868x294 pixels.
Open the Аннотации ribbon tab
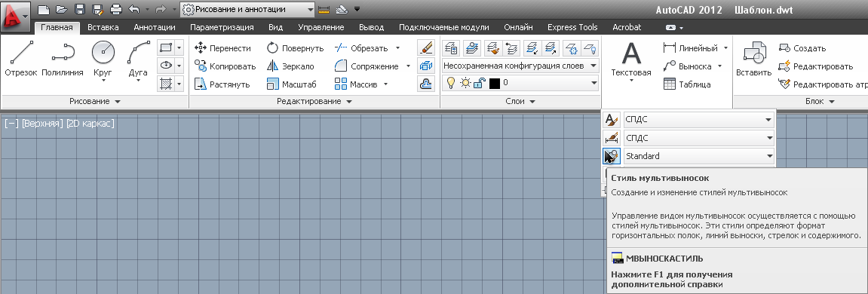155,27
